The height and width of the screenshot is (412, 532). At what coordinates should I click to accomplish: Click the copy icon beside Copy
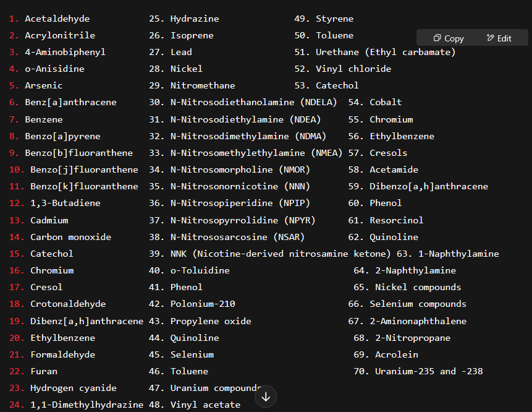click(x=437, y=38)
